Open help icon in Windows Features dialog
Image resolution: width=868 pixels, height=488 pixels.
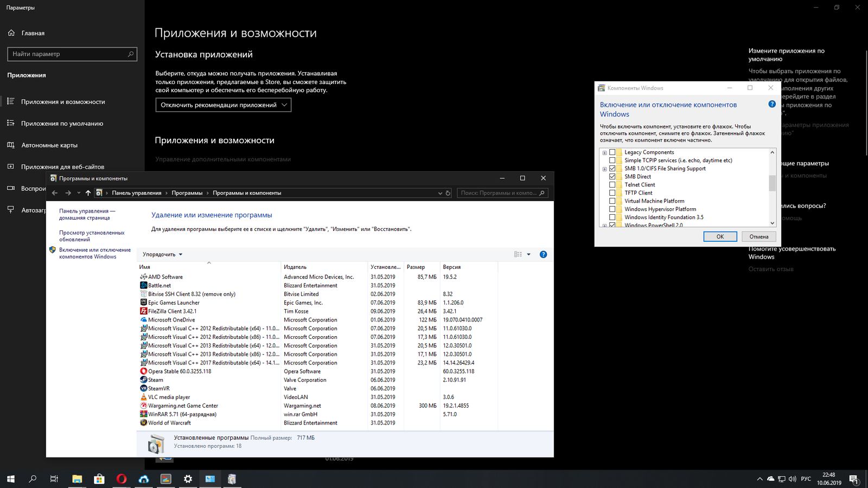pos(772,104)
